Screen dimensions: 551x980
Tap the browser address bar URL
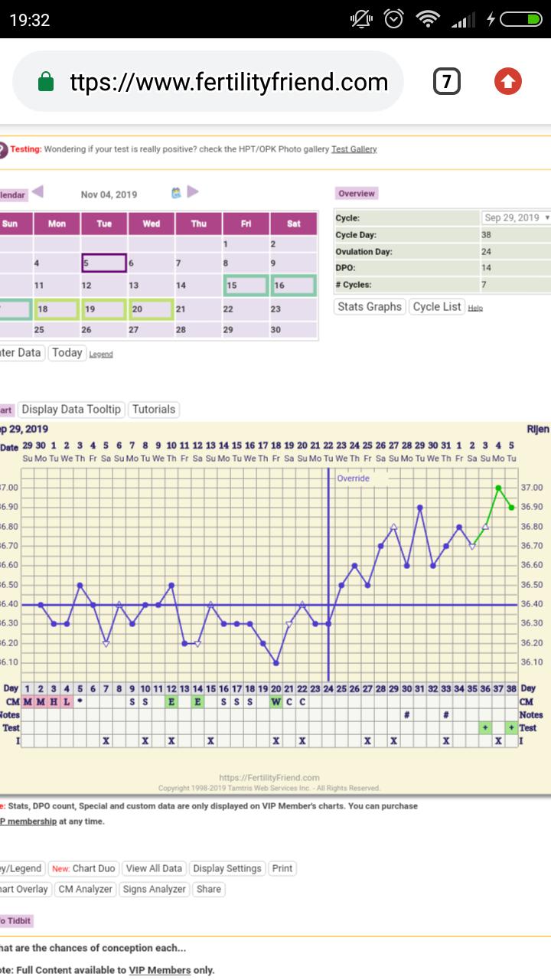[229, 82]
